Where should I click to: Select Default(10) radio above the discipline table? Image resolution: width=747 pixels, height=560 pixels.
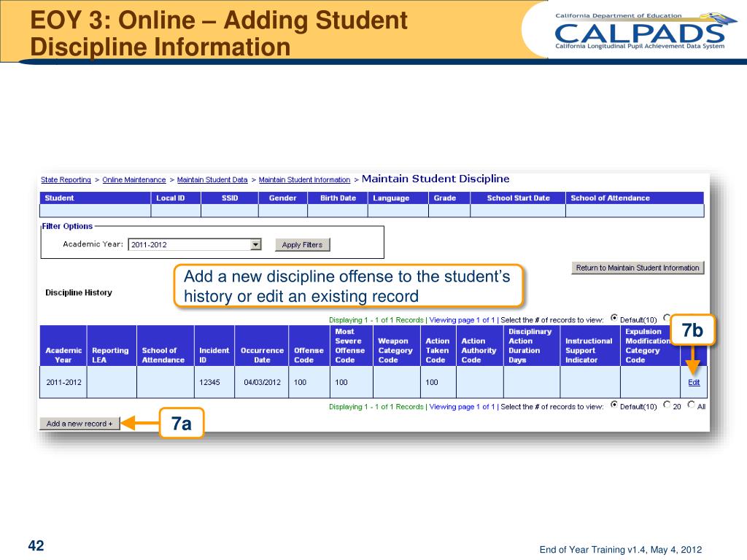[614, 318]
